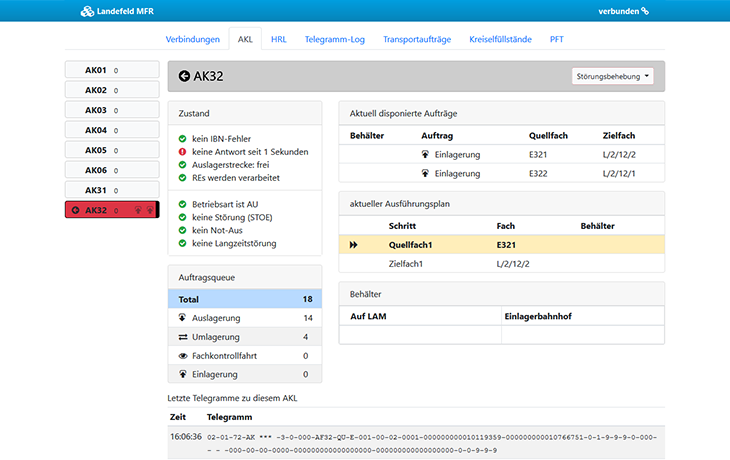Select AK01 in the left list

(x=111, y=70)
